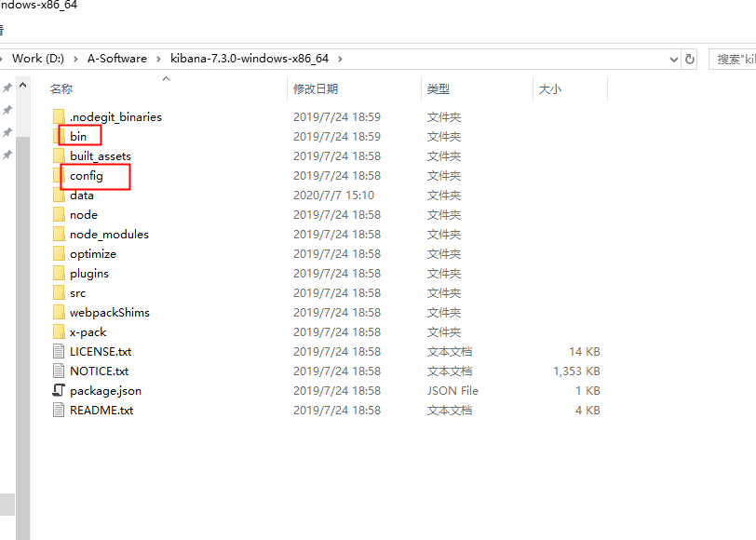Go to A-Software in breadcrumb
This screenshot has height=540, width=756.
tap(117, 59)
